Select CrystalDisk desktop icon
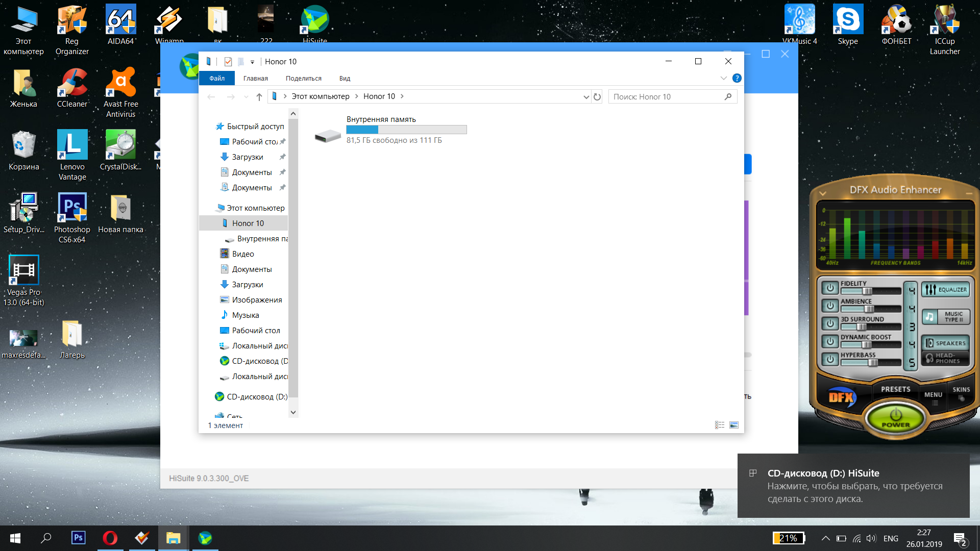Viewport: 980px width, 551px height. coord(120,149)
